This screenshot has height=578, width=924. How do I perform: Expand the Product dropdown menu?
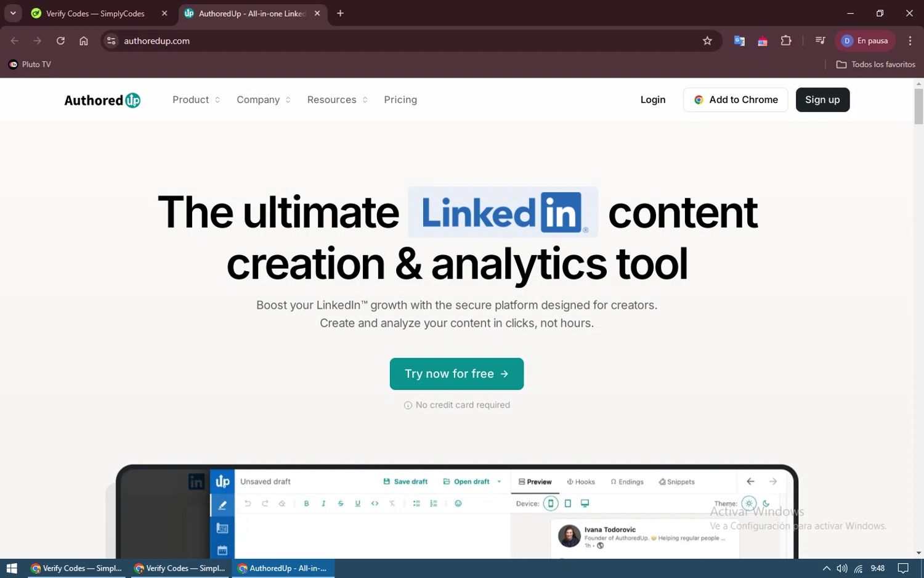196,100
